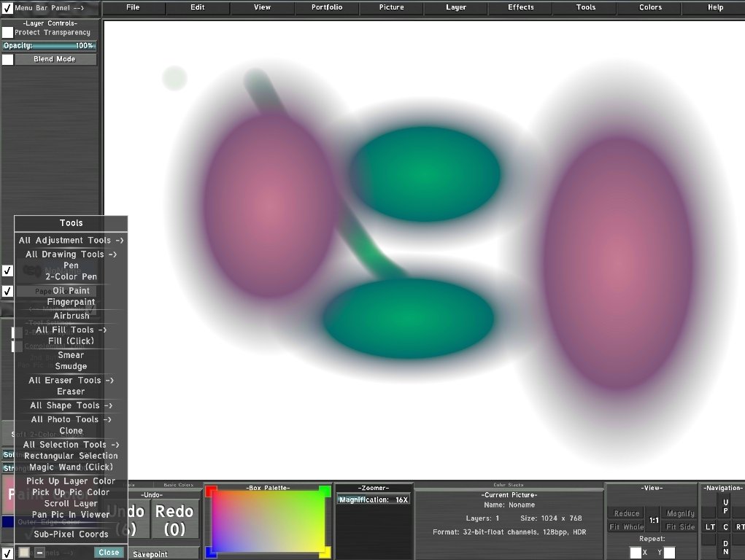Screen dimensions: 745x560
Task: Click the Fit Side button
Action: 680,526
